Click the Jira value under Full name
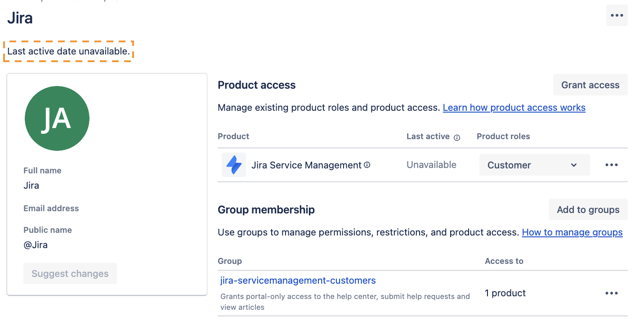 (31, 186)
